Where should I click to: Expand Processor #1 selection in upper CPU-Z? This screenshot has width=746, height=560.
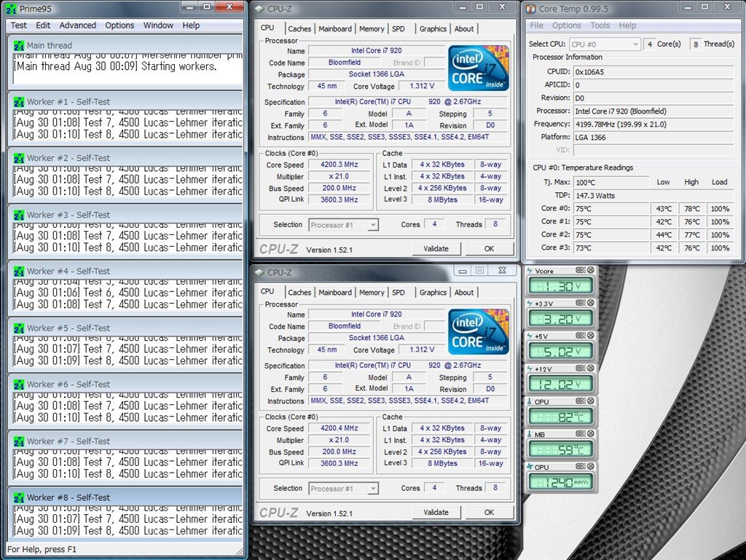[372, 225]
